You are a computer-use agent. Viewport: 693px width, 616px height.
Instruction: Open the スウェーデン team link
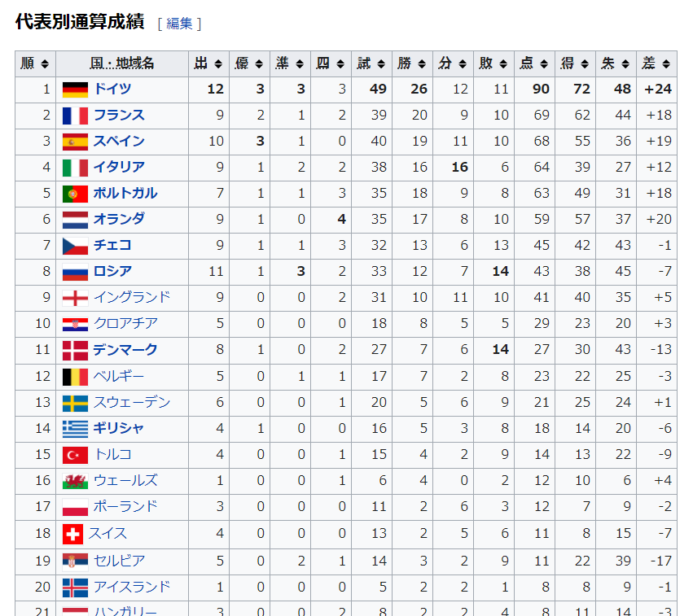click(131, 403)
